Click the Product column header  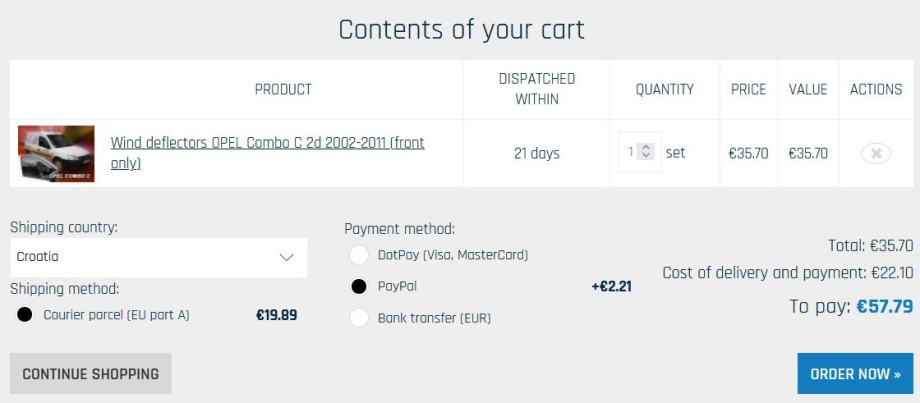[x=283, y=90]
